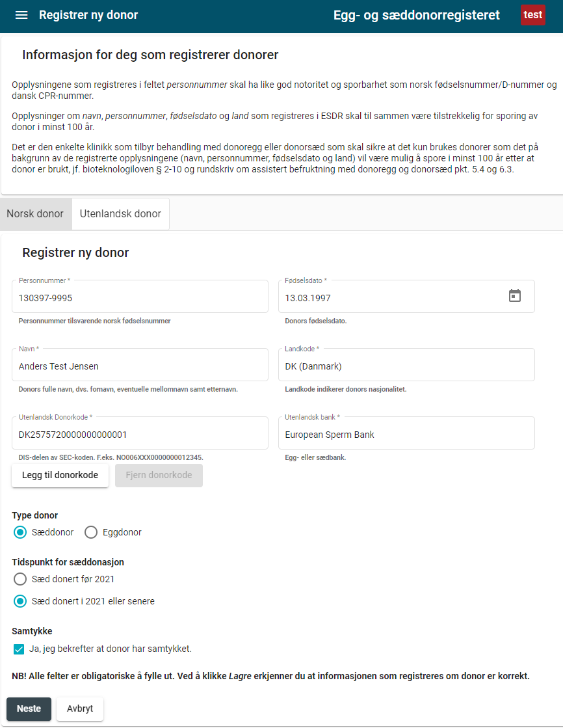
Task: Select the Eggdonor radio button
Action: click(91, 532)
